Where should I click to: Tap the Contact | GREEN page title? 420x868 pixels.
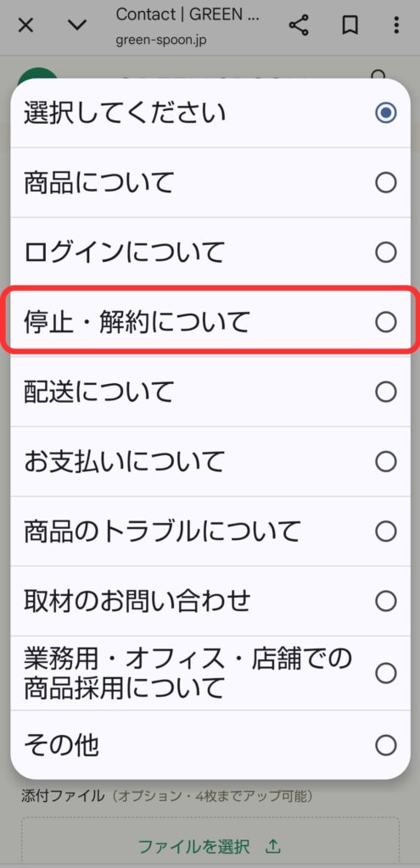pyautogui.click(x=188, y=14)
